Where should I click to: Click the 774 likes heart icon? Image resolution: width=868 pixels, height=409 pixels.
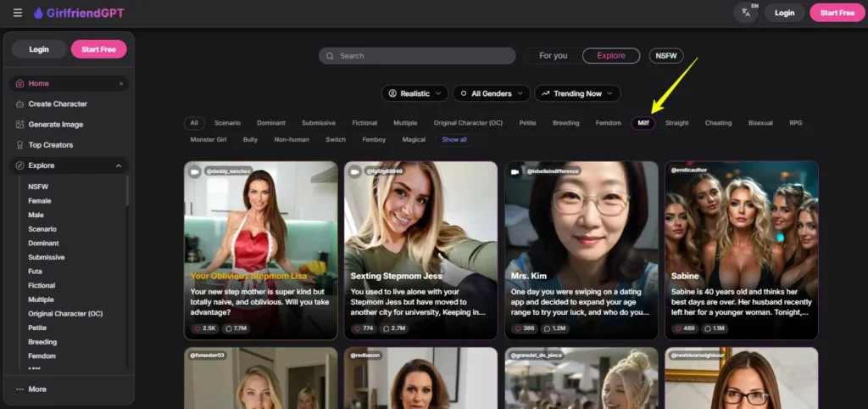(359, 328)
